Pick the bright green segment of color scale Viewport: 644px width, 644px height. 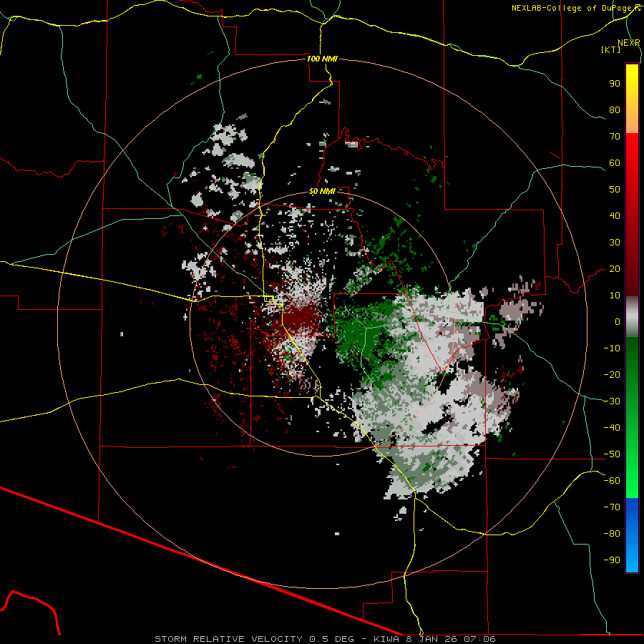point(632,460)
